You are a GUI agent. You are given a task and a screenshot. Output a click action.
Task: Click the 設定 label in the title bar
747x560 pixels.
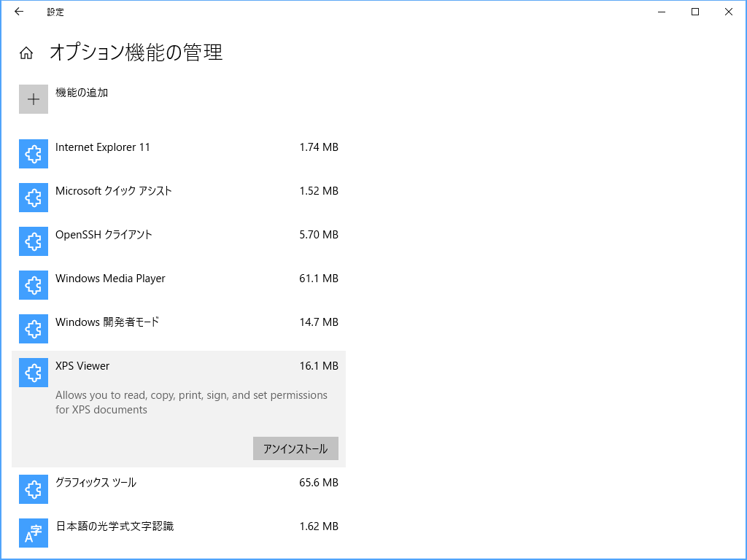(x=56, y=12)
